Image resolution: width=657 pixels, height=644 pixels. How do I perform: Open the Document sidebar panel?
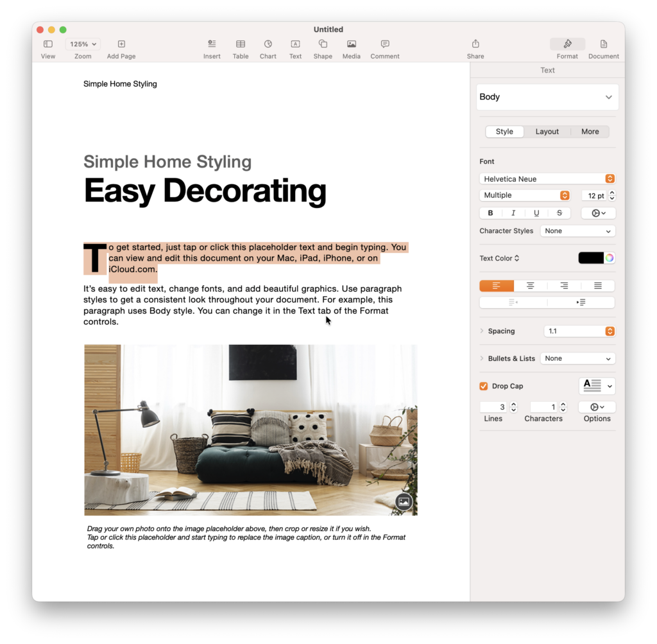pyautogui.click(x=603, y=45)
